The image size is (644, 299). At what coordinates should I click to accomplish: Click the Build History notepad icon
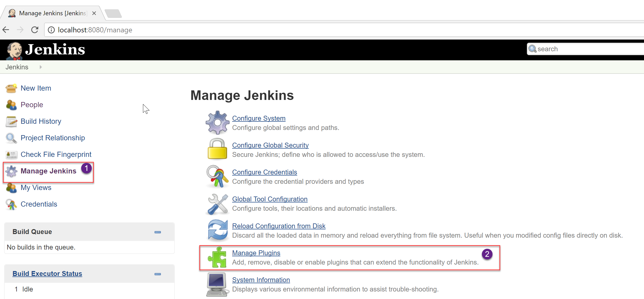(x=11, y=121)
